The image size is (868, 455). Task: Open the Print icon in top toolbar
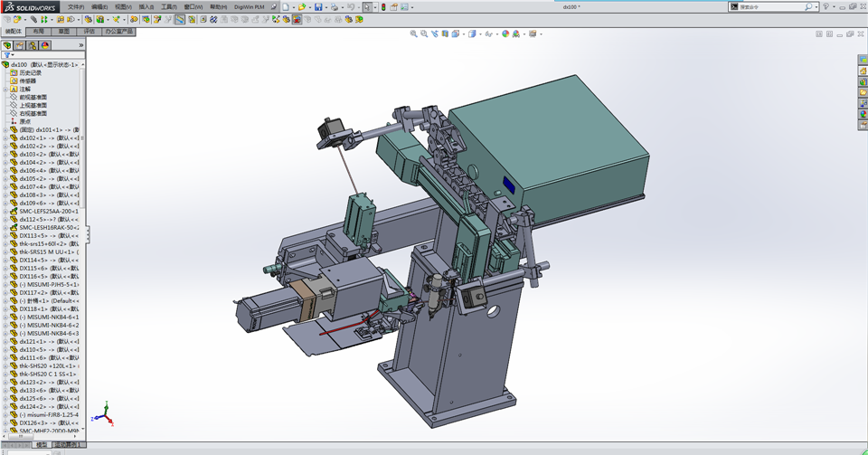point(334,7)
